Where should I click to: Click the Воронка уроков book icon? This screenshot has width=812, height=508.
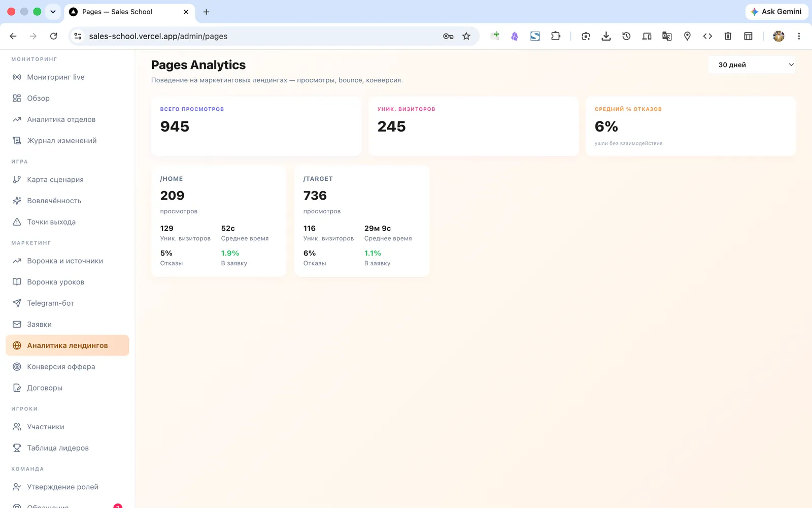tap(17, 282)
